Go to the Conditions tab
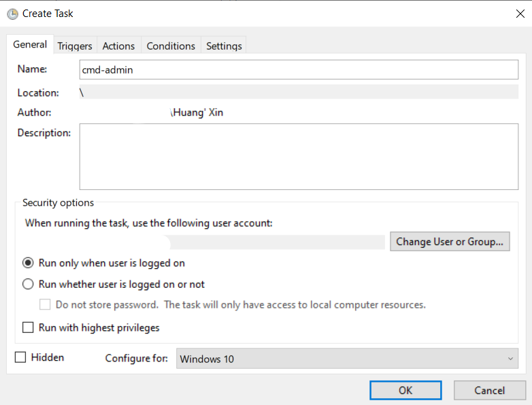 click(x=171, y=46)
